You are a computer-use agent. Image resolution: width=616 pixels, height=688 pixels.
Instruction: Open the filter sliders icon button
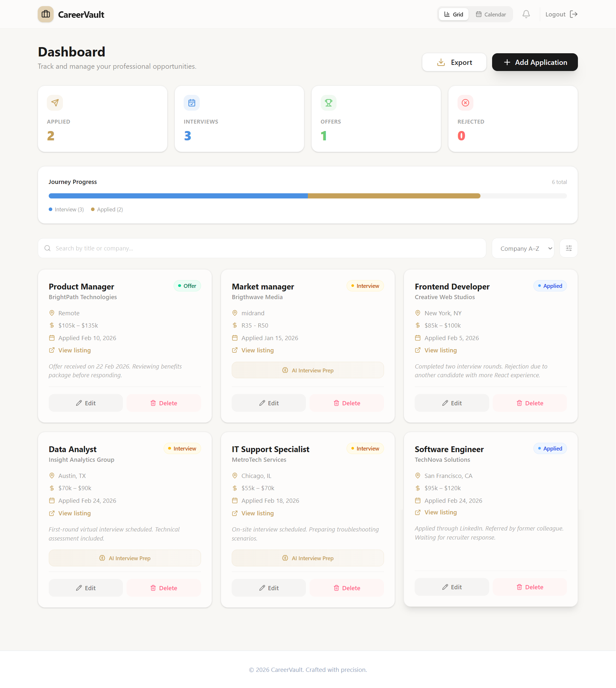[x=569, y=248]
